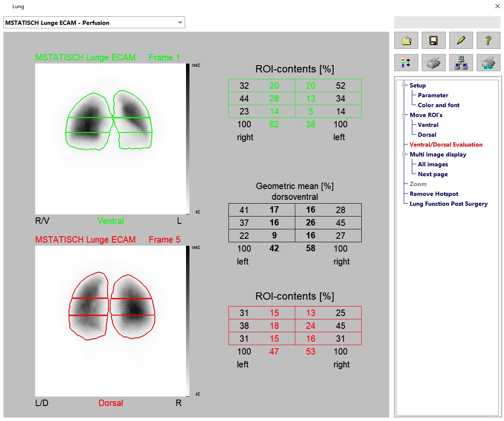Image resolution: width=504 pixels, height=421 pixels.
Task: Click the ventral image grayscale color bar
Action: pos(188,138)
